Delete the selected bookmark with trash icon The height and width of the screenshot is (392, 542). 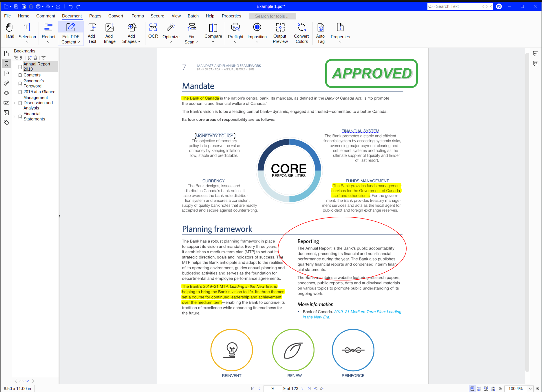click(35, 58)
